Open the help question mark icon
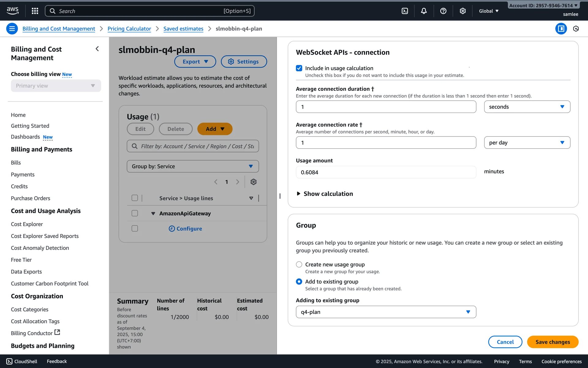Image resolution: width=588 pixels, height=368 pixels. point(443,11)
